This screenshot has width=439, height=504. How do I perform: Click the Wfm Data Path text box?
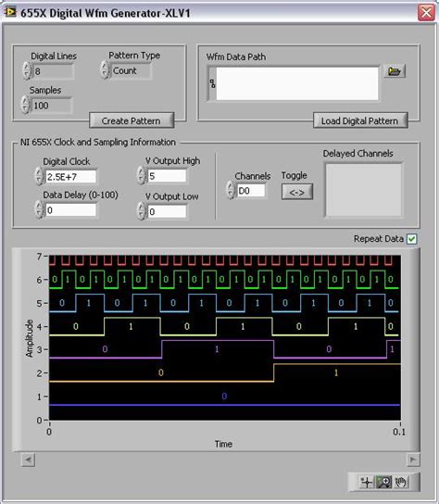[297, 83]
